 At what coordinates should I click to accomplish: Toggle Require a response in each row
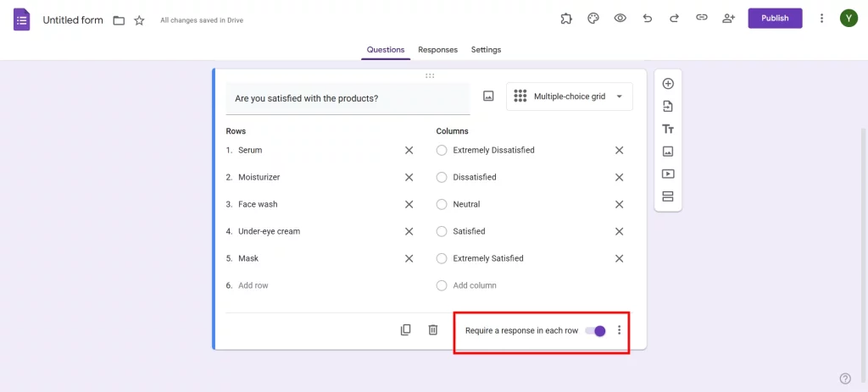click(595, 331)
